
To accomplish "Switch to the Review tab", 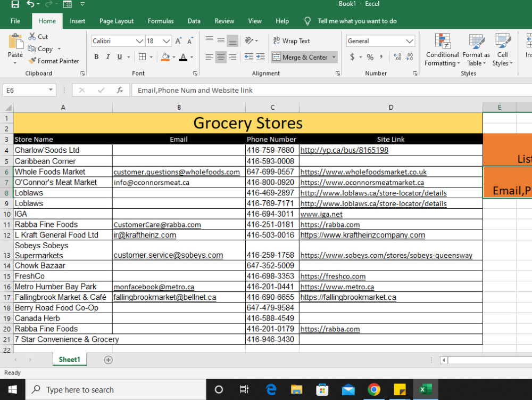I will 225,21.
